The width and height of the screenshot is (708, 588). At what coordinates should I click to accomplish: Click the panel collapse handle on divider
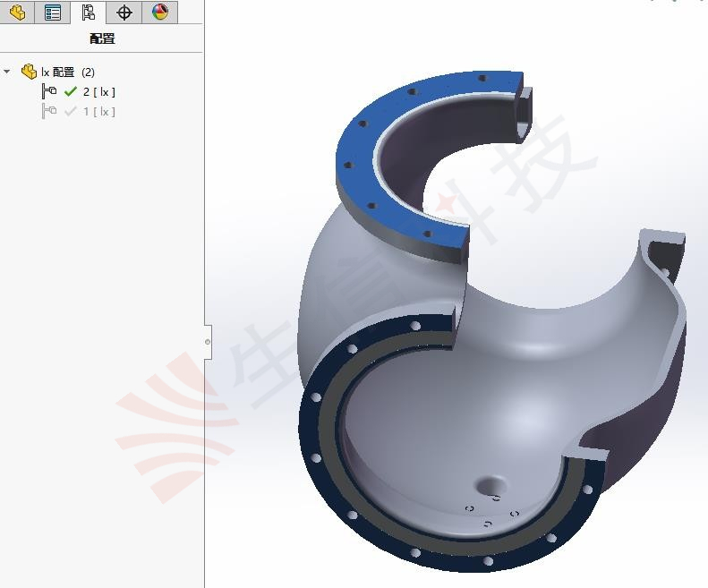point(208,342)
